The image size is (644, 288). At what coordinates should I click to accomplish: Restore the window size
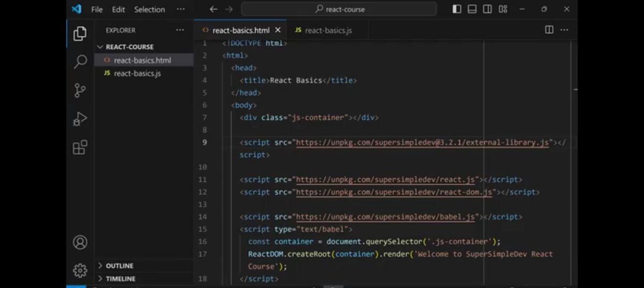pyautogui.click(x=544, y=9)
